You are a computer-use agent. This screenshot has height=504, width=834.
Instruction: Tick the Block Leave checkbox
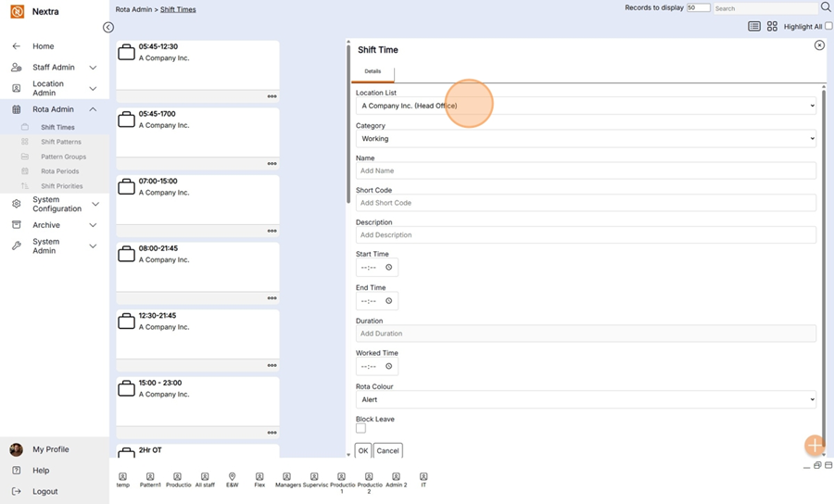click(x=361, y=429)
